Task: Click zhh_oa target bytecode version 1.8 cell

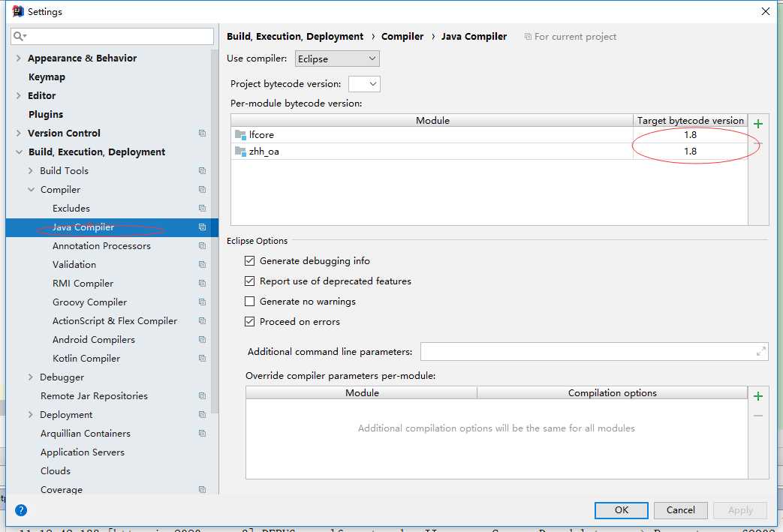Action: click(690, 152)
